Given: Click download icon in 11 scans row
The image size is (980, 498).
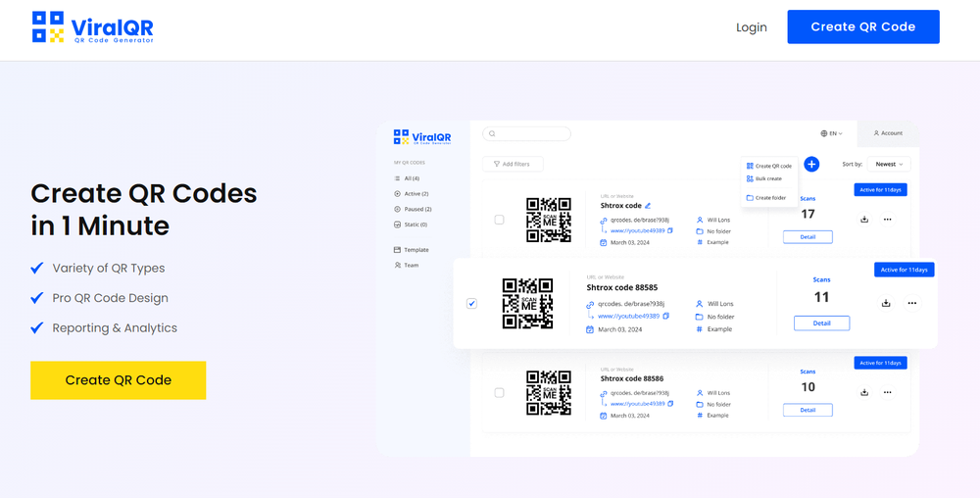Looking at the screenshot, I should tap(886, 303).
